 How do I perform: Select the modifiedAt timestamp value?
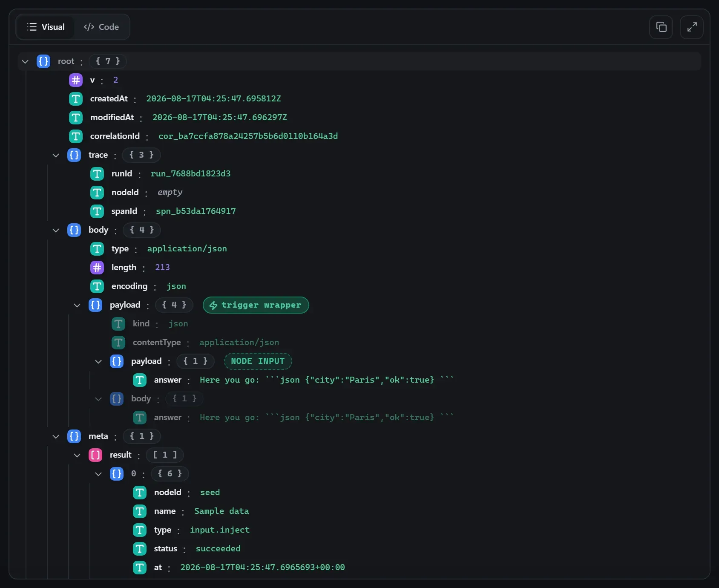coord(220,118)
